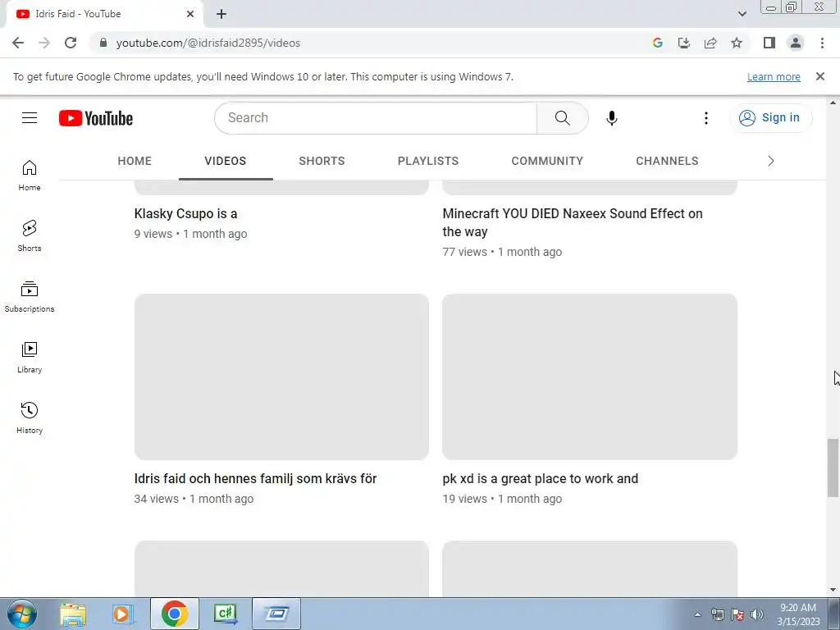Go to Home in the sidebar
The image size is (840, 630).
pos(30,176)
